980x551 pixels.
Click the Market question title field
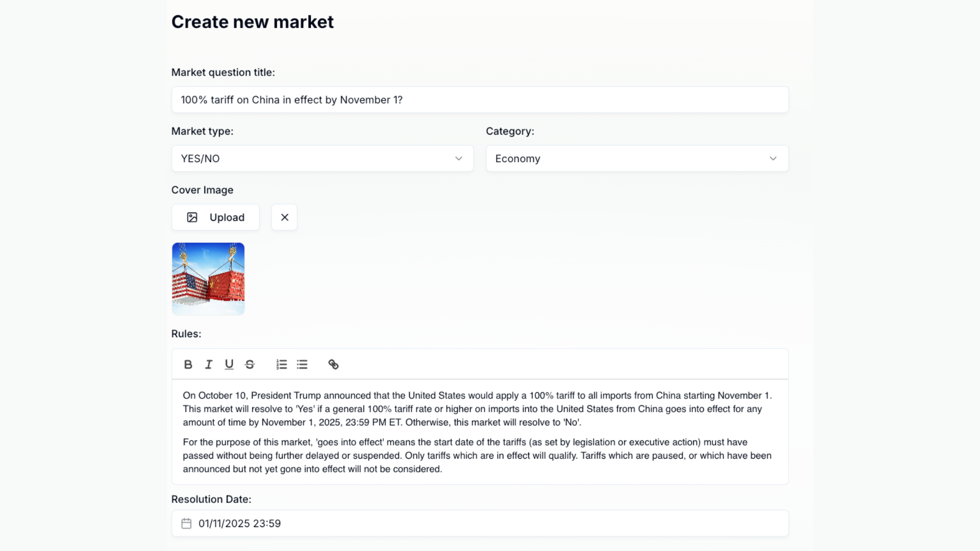[x=480, y=100]
